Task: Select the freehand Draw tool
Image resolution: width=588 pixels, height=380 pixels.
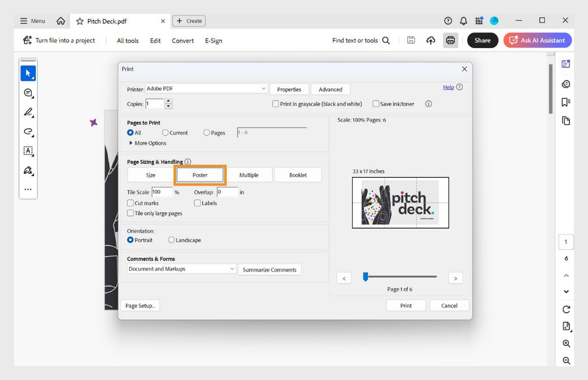Action: click(x=28, y=131)
